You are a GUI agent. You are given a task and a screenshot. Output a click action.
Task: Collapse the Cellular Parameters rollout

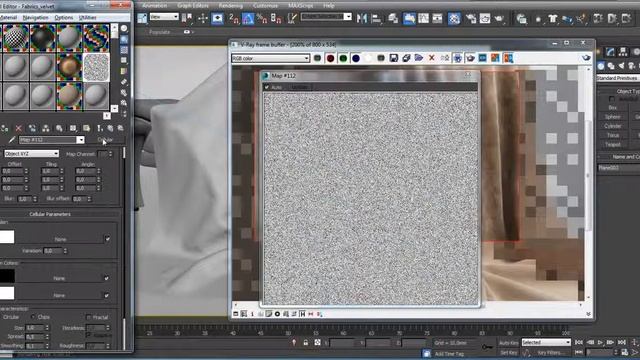click(50, 214)
